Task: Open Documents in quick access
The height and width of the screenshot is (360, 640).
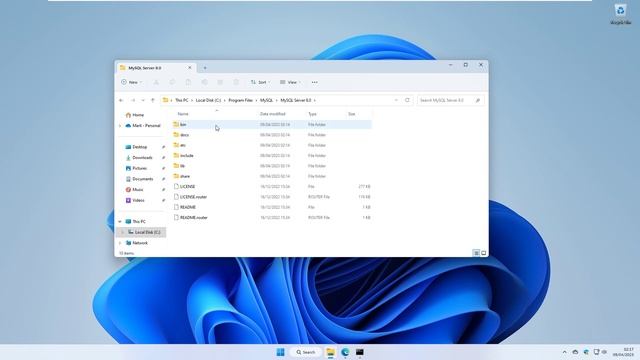Action: (x=142, y=179)
